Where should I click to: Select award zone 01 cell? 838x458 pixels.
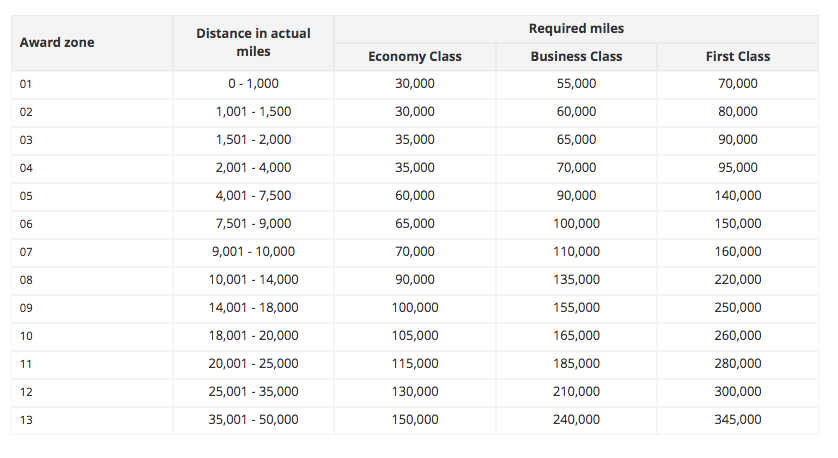[x=26, y=84]
